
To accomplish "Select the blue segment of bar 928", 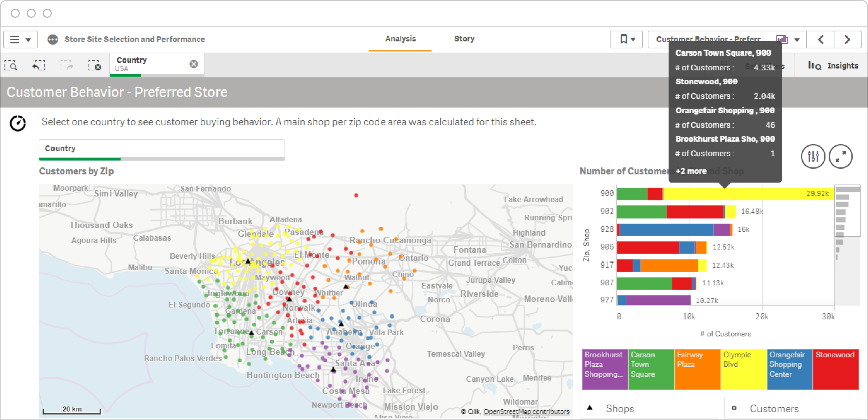I will (x=666, y=230).
